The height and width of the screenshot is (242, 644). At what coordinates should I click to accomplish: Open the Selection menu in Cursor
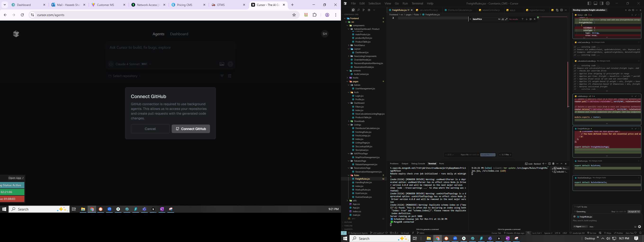pos(375,4)
